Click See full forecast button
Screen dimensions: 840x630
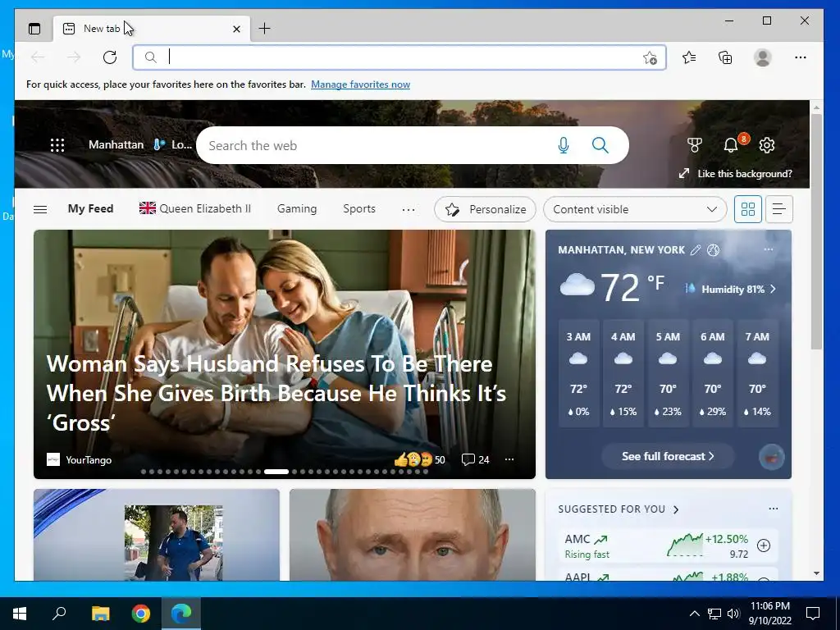pyautogui.click(x=668, y=456)
